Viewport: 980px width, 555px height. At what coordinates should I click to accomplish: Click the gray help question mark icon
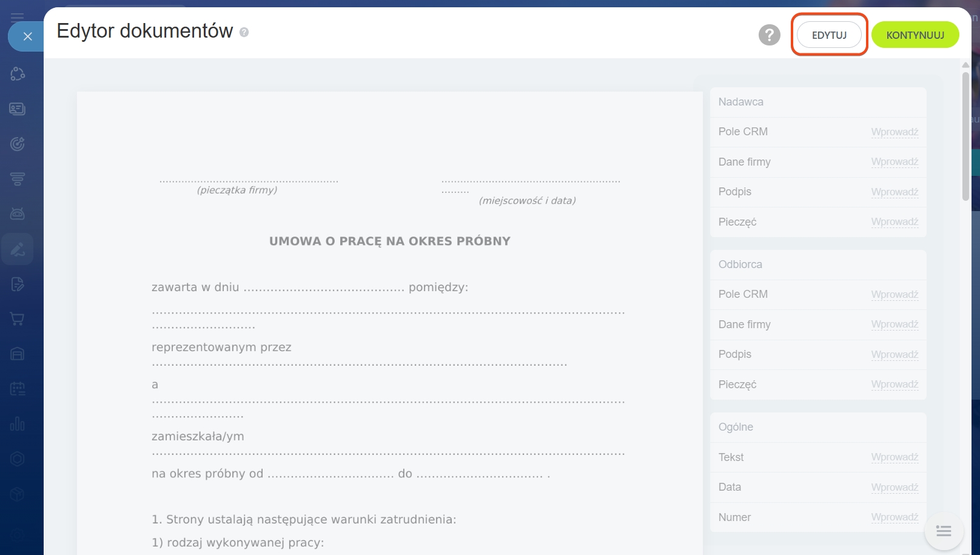(x=769, y=35)
